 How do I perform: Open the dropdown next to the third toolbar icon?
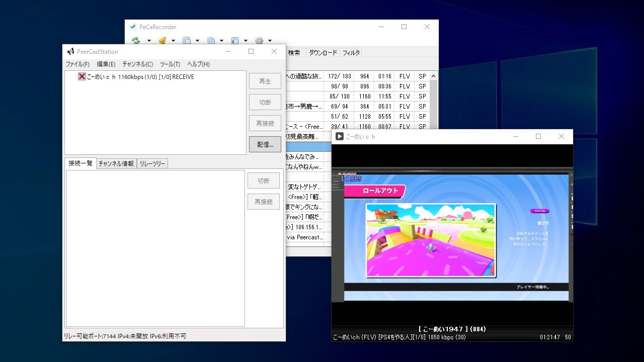[197, 41]
